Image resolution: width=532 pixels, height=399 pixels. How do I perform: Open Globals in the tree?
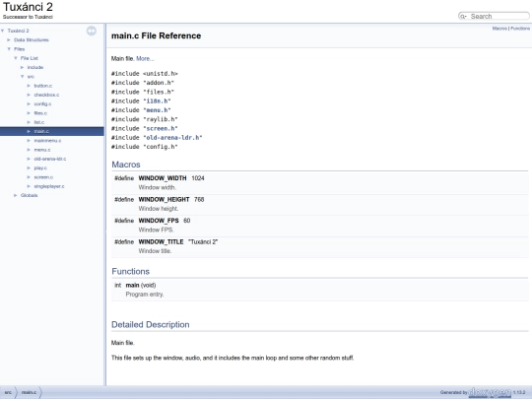click(x=30, y=195)
